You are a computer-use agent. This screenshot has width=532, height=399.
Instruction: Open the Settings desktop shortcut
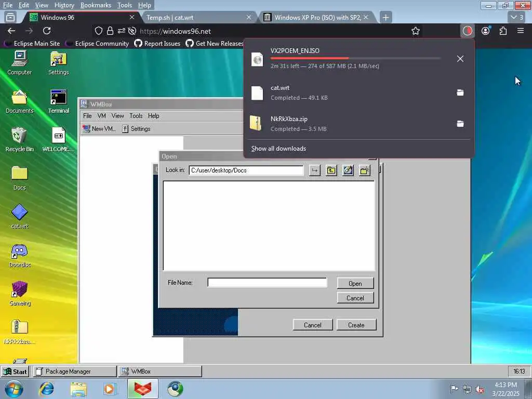point(58,63)
